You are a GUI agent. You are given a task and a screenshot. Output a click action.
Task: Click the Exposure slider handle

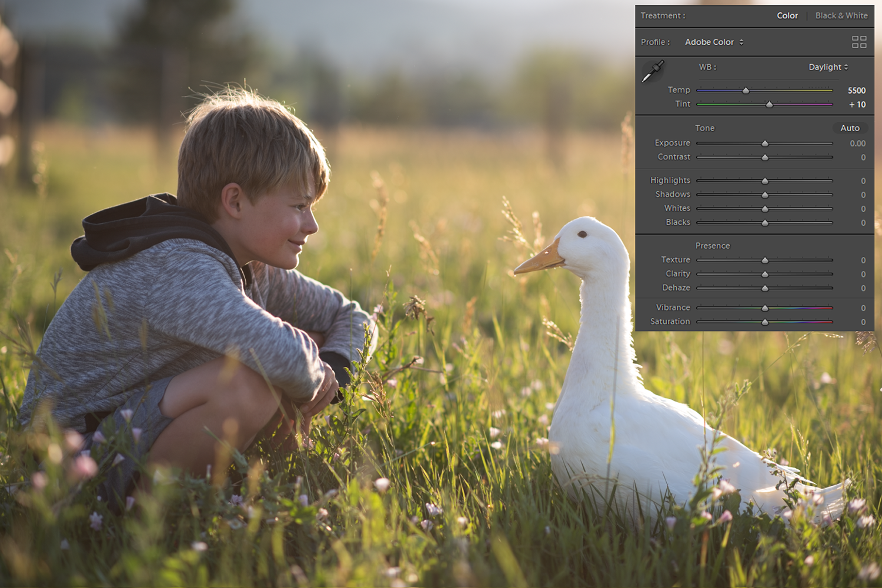coord(765,143)
